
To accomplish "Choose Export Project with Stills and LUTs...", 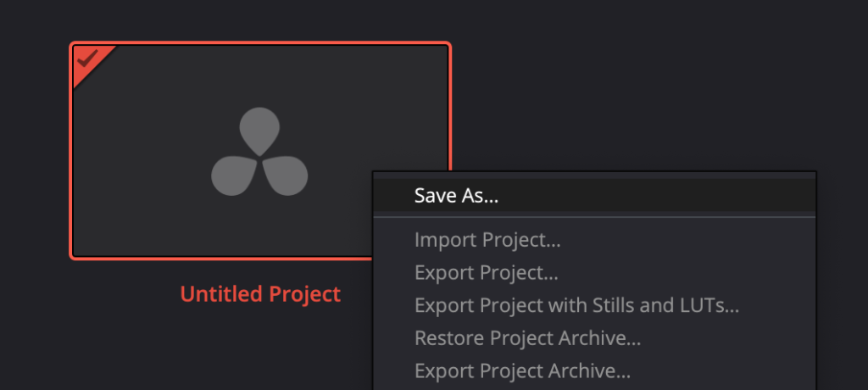I will [576, 305].
